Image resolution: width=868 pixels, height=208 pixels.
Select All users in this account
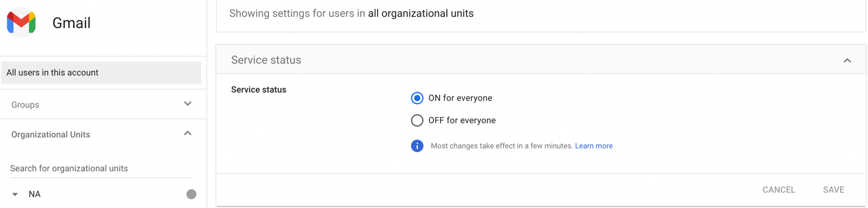point(101,73)
